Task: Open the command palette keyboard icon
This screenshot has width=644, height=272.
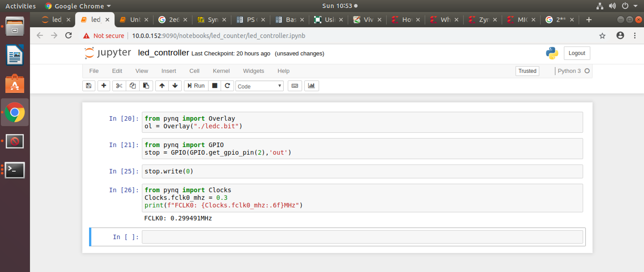Action: tap(294, 86)
